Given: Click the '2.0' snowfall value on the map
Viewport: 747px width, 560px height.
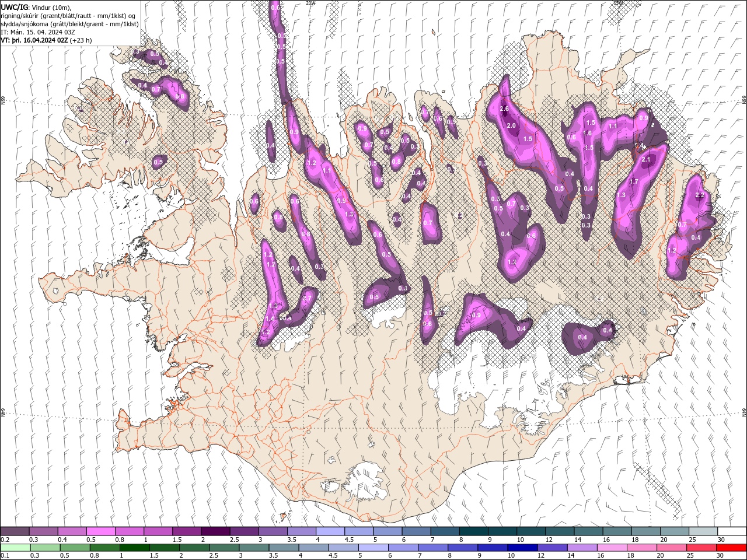Looking at the screenshot, I should pyautogui.click(x=512, y=126).
